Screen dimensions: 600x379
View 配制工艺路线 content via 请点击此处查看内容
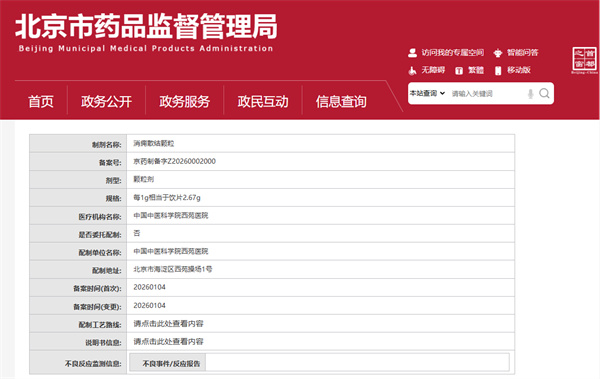point(168,323)
